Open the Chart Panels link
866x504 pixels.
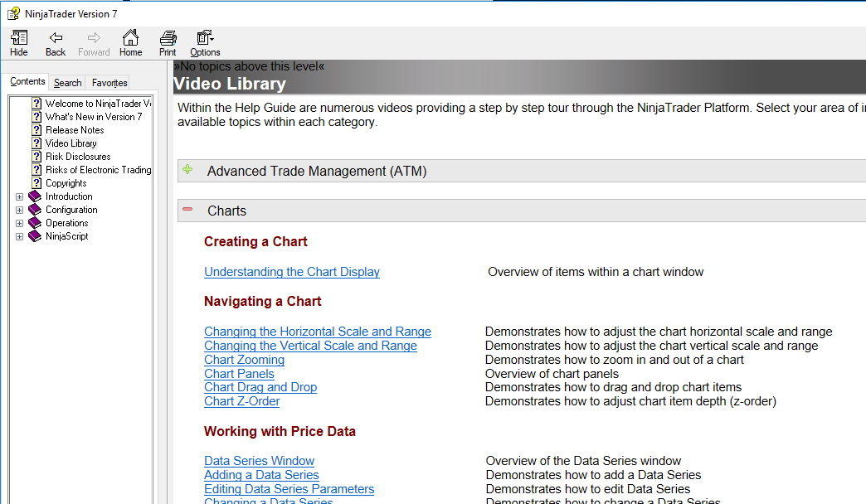239,374
